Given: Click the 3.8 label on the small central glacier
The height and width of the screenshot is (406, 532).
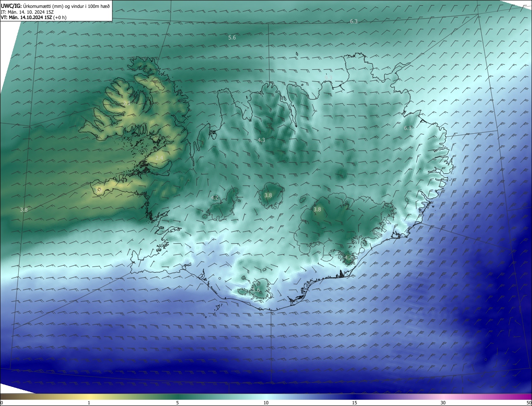Looking at the screenshot, I should tap(268, 195).
